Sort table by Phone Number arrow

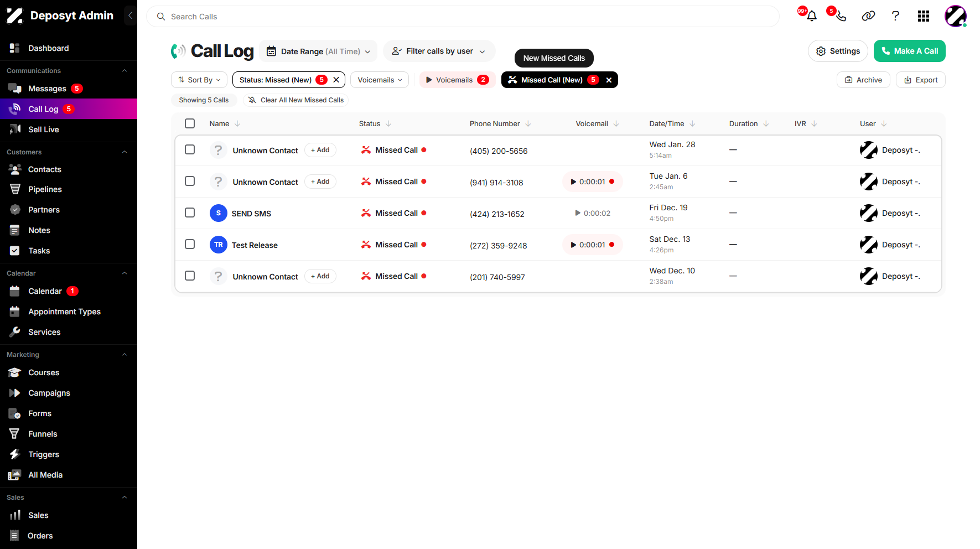528,123
